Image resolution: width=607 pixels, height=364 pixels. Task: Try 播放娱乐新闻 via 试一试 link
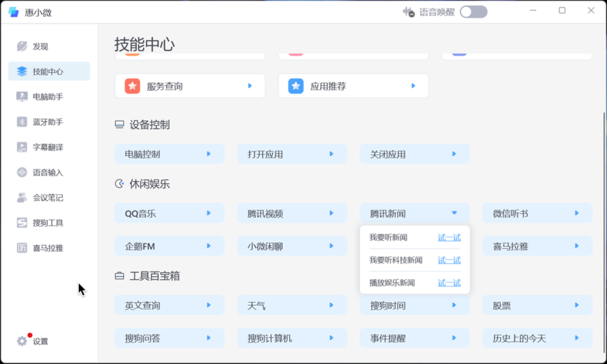tap(449, 283)
